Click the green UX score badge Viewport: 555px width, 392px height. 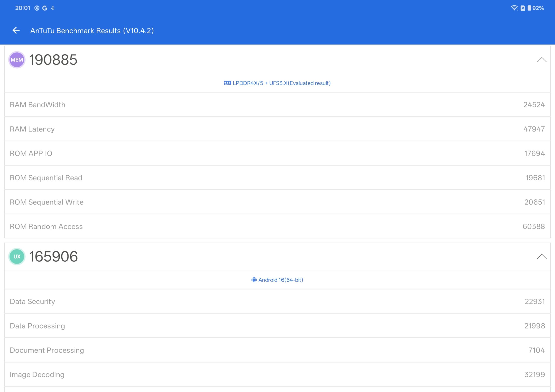[17, 256]
